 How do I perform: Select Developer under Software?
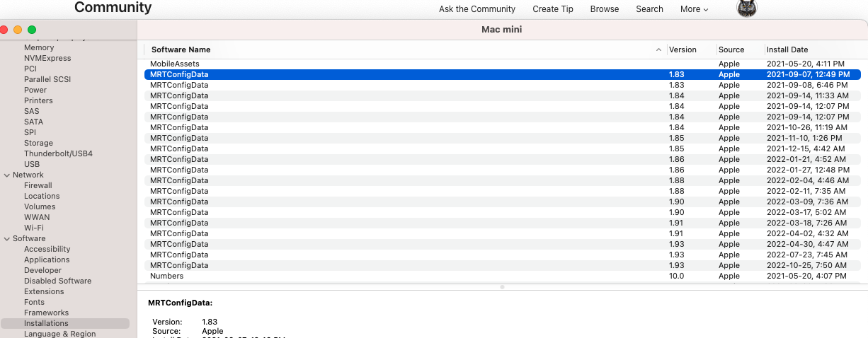[x=42, y=270]
